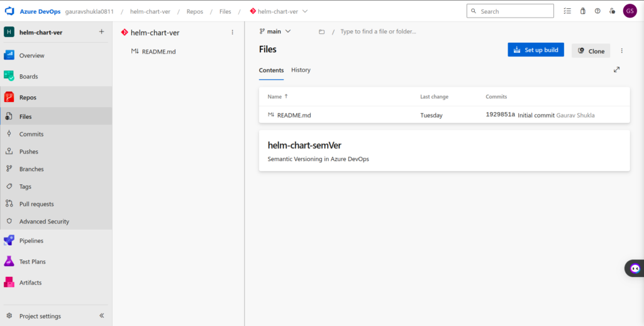644x326 pixels.
Task: Click the Commits column header
Action: pyautogui.click(x=496, y=97)
